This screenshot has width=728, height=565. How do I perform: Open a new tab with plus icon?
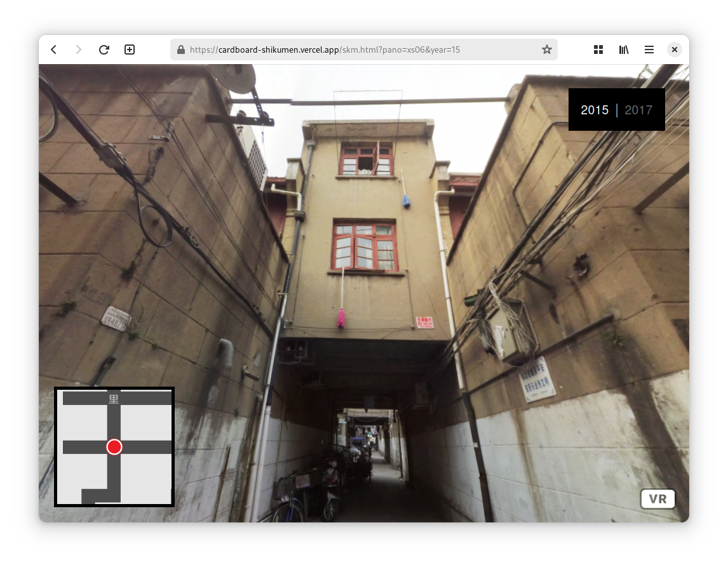pos(130,50)
